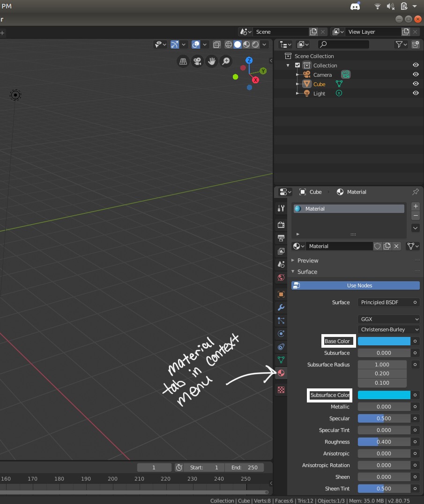Image resolution: width=424 pixels, height=504 pixels.
Task: Click the Z axis on navigation gizmo
Action: click(x=249, y=60)
